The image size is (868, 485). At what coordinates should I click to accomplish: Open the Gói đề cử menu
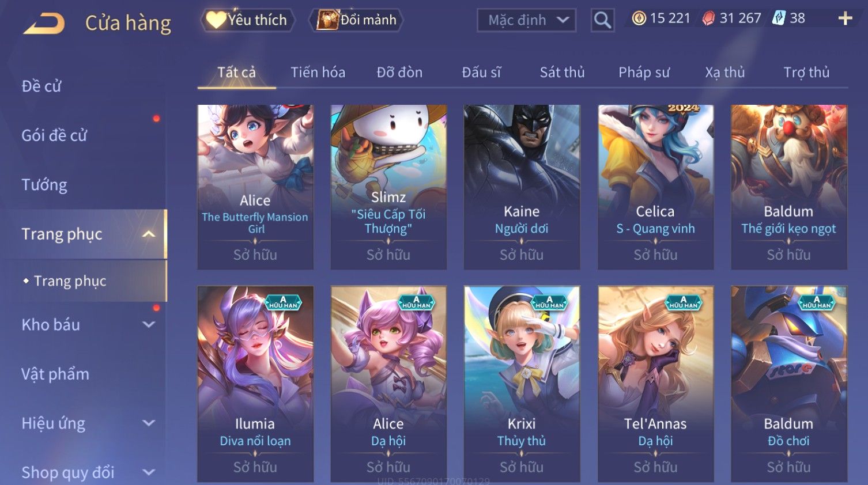(54, 135)
